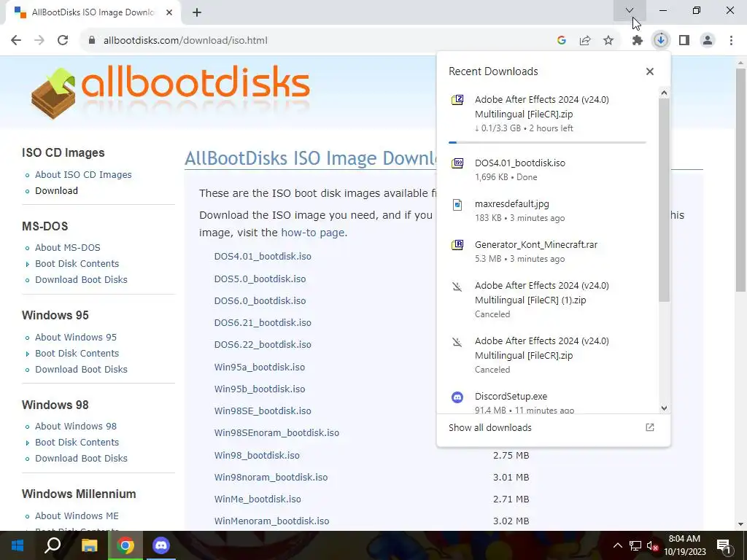
Task: Open About MS-DOS link
Action: click(68, 248)
